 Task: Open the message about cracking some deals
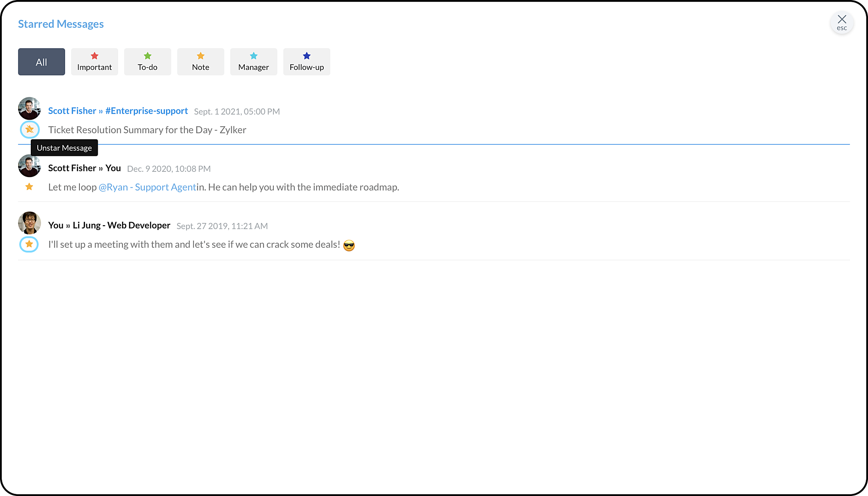pyautogui.click(x=194, y=244)
